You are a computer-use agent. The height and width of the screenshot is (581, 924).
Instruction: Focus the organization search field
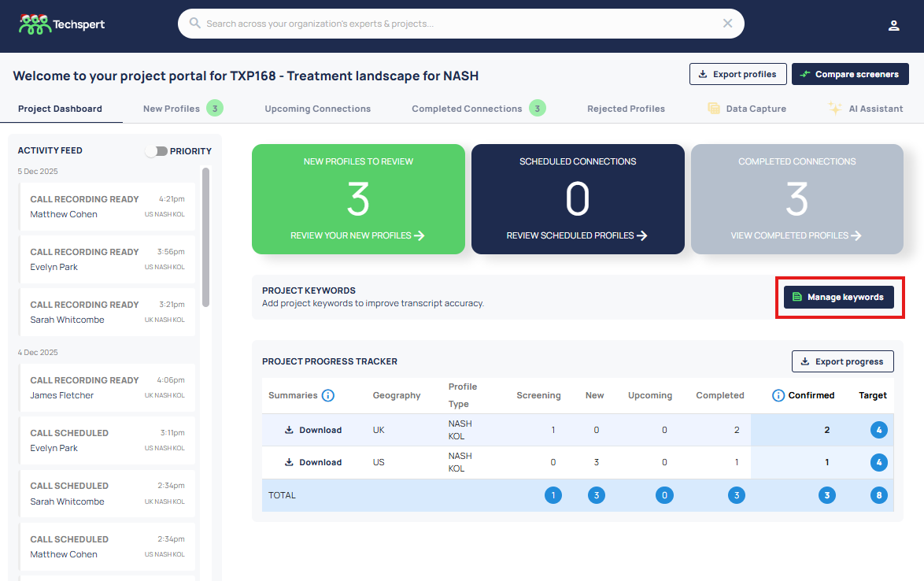[456, 24]
